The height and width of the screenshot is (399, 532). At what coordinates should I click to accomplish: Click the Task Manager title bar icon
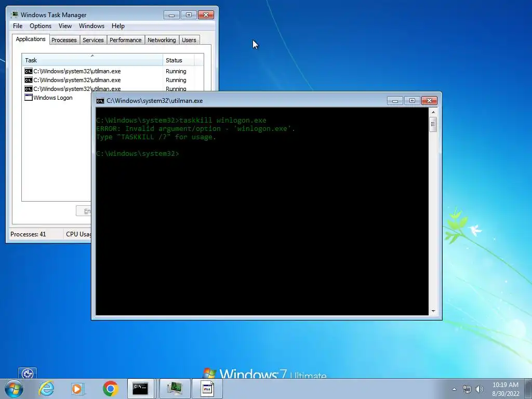tap(14, 15)
